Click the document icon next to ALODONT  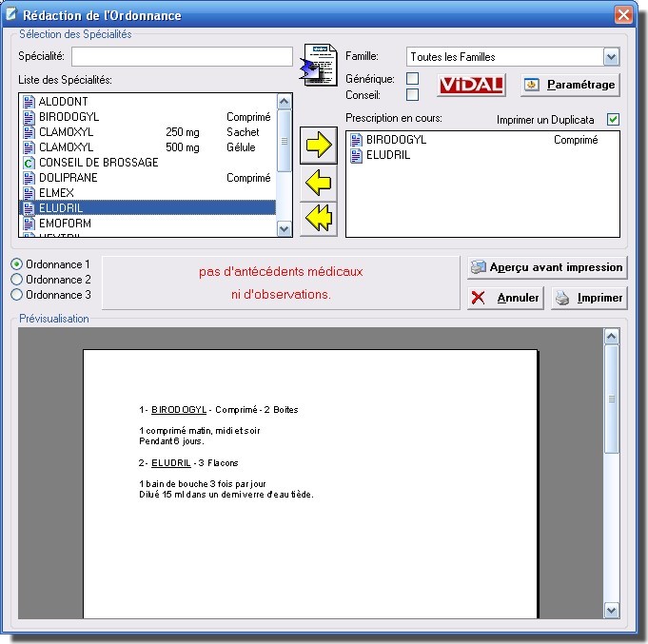29,102
